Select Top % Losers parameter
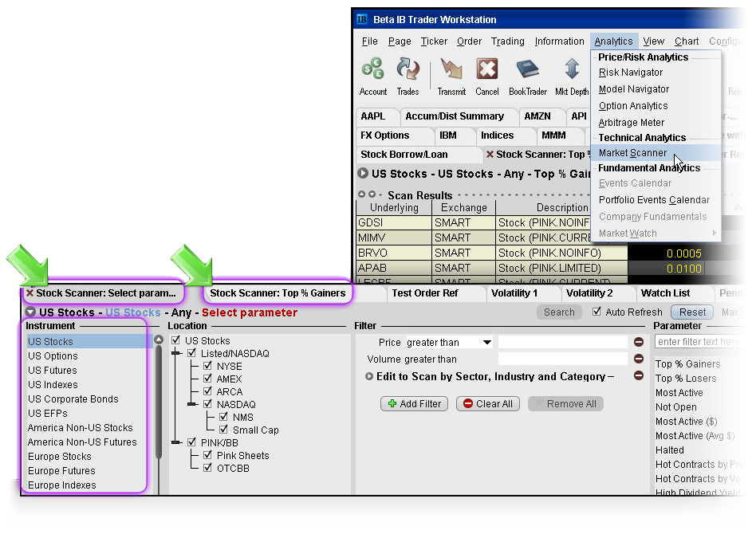756x534 pixels. point(686,379)
